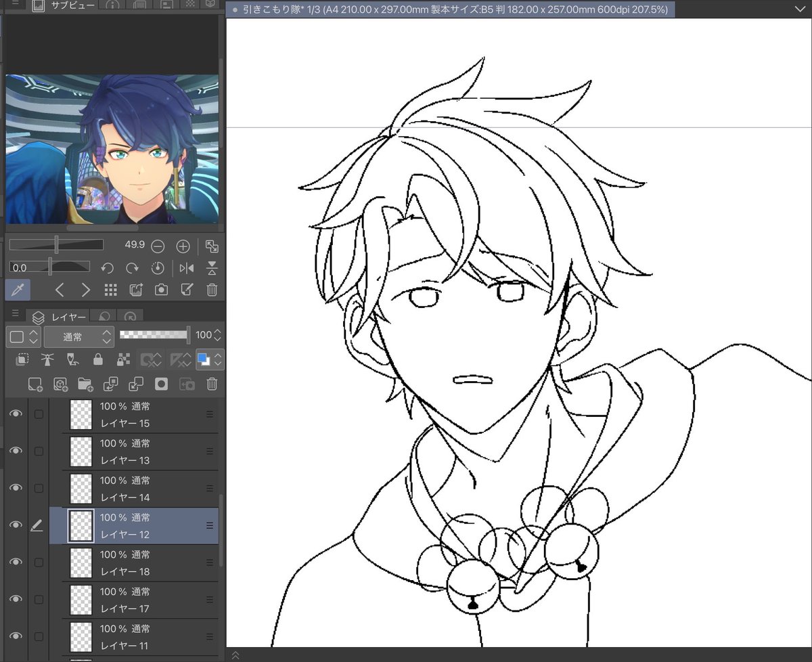Click the Sub View camera icon
812x662 pixels.
161,290
